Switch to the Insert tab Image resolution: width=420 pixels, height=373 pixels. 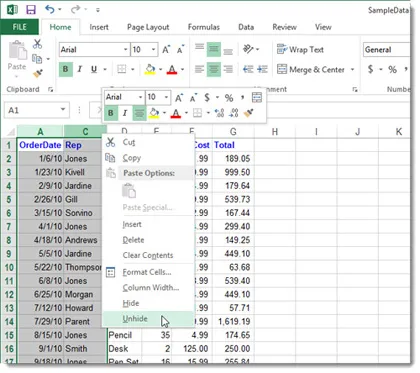[99, 27]
